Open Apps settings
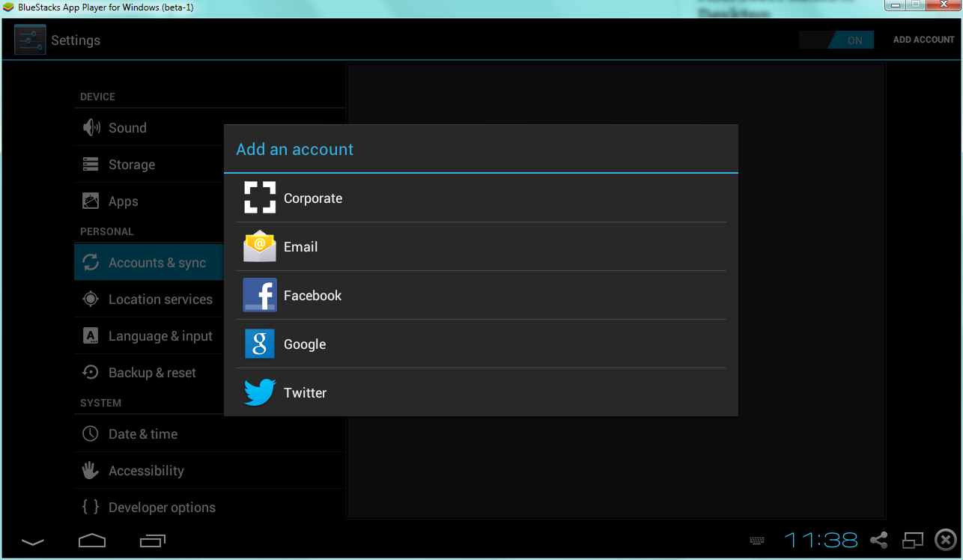This screenshot has height=560, width=963. (x=209, y=201)
